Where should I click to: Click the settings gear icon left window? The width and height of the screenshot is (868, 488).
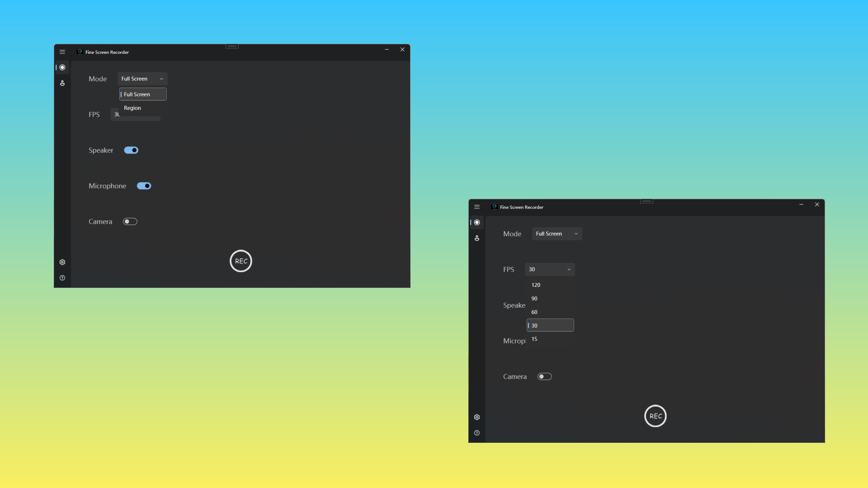click(x=62, y=262)
